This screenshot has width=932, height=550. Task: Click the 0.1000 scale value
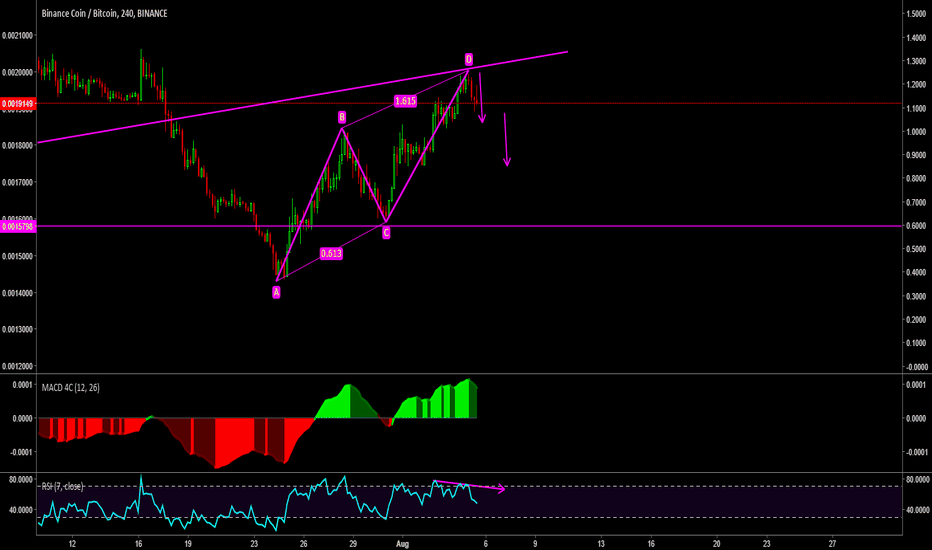(916, 343)
